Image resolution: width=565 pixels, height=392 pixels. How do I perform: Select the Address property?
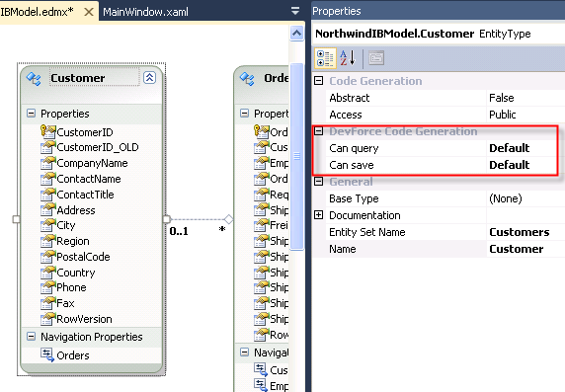point(76,210)
